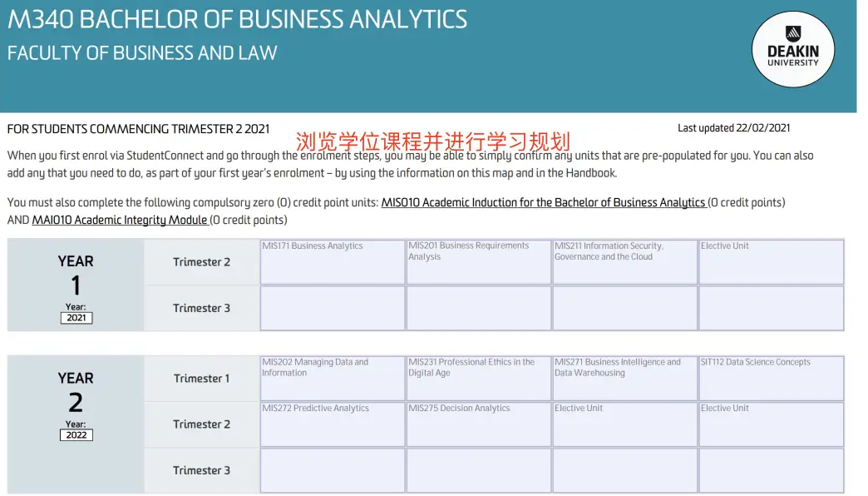Screen dimensions: 868x496
Task: Click the last Elective Unit cell in Year 2 Trimester 2
Action: point(771,424)
